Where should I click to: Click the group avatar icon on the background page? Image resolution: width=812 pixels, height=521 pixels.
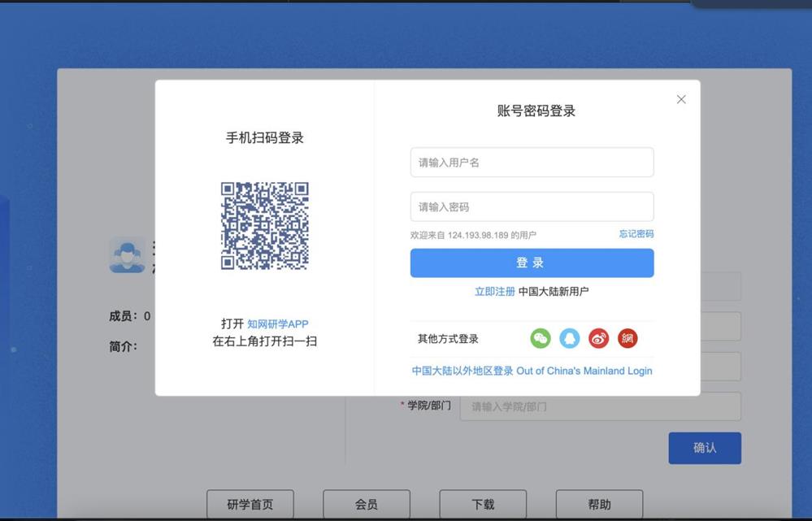[128, 256]
